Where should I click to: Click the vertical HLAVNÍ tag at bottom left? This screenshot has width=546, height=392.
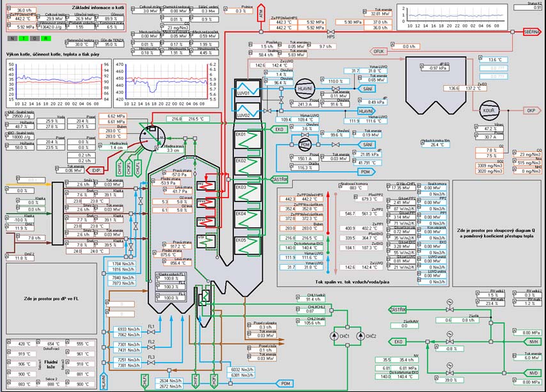(x=104, y=381)
